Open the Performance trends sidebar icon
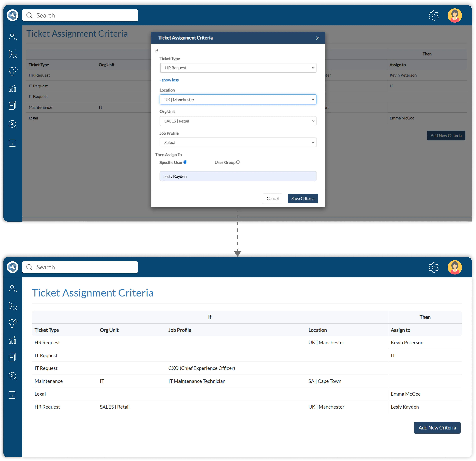The image size is (476, 461). coord(12,88)
